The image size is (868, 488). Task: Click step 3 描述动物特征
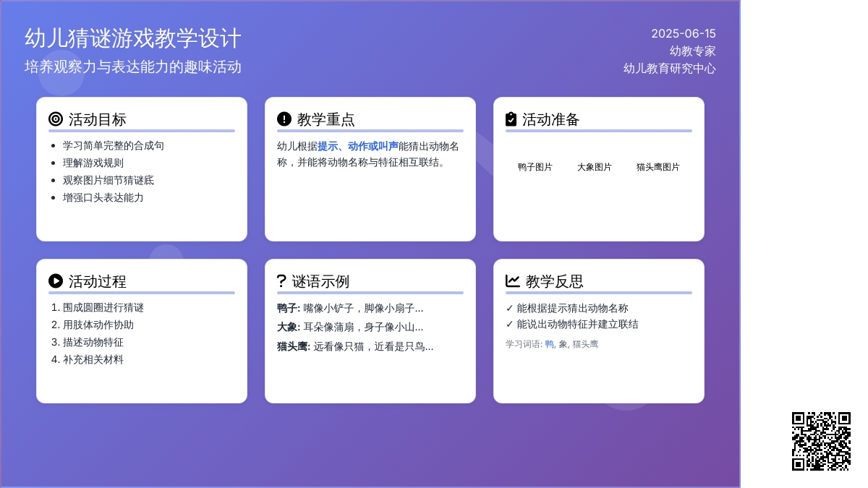(x=93, y=342)
